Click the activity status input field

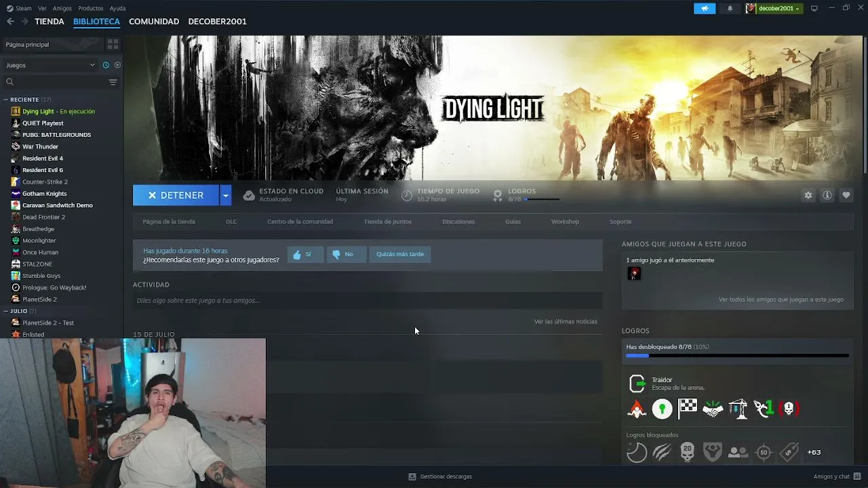coord(368,300)
